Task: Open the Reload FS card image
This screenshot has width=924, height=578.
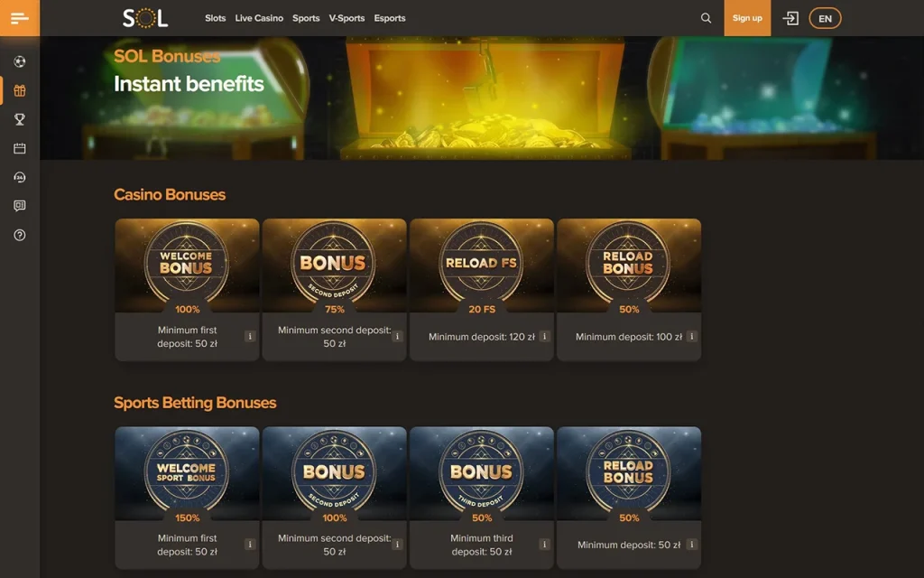Action: point(482,266)
